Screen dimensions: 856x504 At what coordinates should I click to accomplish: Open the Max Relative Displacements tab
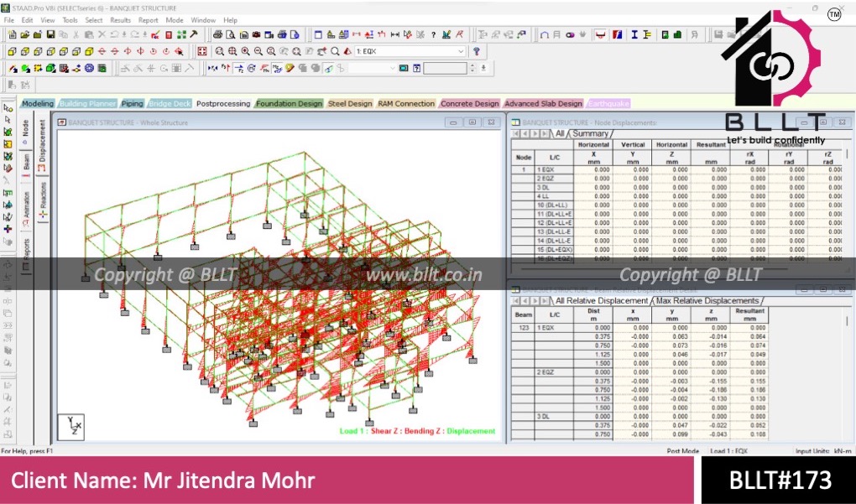pyautogui.click(x=707, y=301)
